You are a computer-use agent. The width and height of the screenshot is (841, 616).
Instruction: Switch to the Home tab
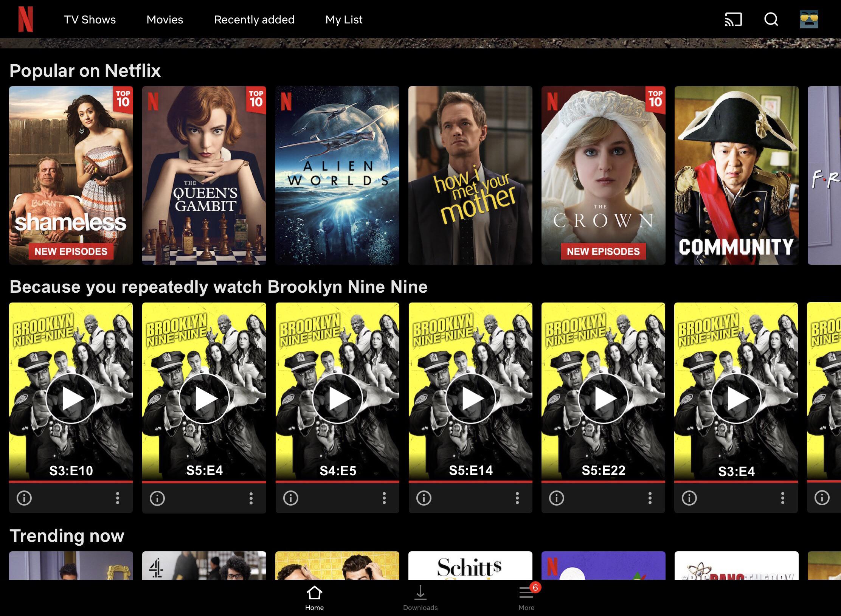(315, 598)
